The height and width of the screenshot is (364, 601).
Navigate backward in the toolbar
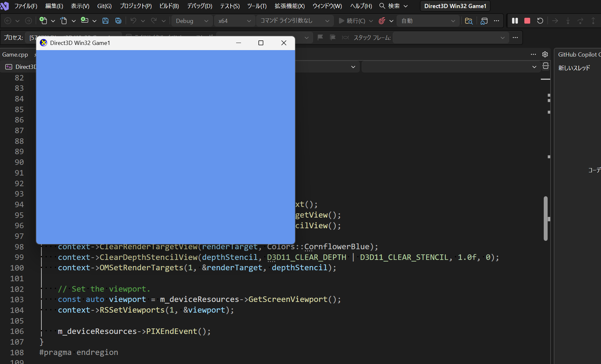(8, 21)
